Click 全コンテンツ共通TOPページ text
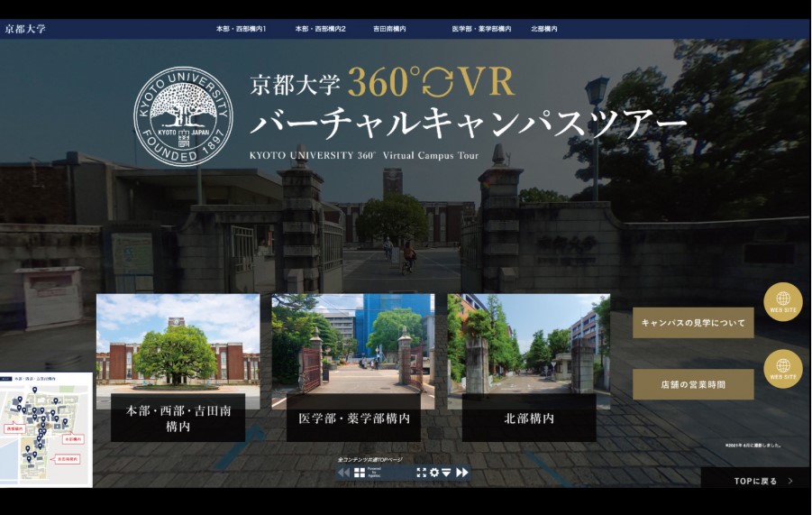This screenshot has height=515, width=812. (370, 460)
